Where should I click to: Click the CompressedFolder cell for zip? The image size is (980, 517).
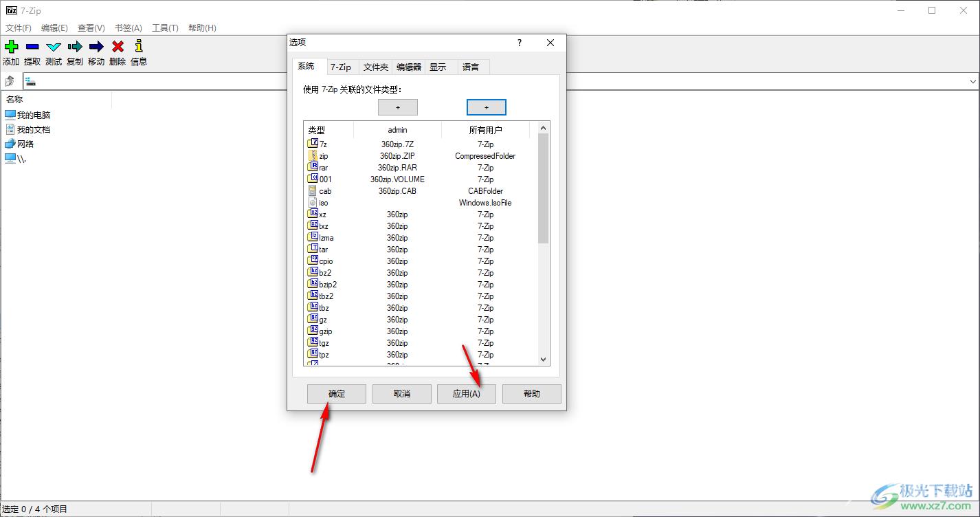[x=485, y=155]
